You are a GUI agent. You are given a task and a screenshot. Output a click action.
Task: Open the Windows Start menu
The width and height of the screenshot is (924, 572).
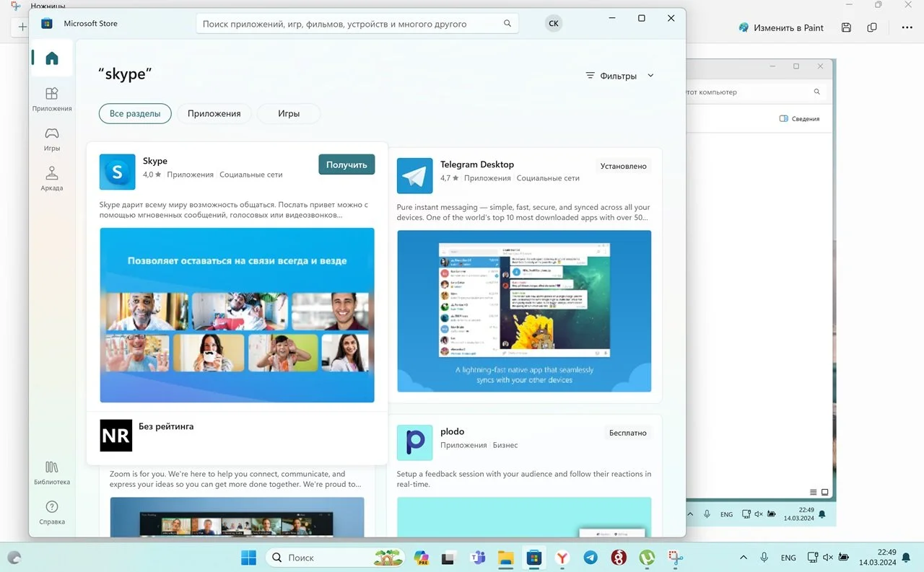248,558
